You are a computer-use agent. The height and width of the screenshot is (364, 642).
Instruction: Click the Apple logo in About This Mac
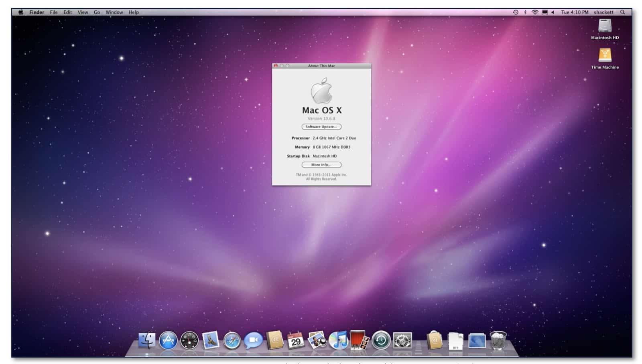coord(322,91)
